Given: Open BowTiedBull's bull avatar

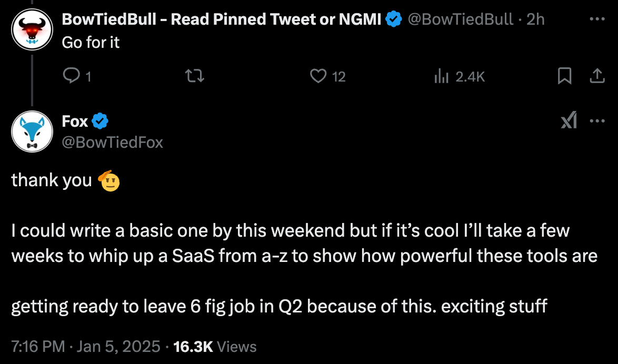Looking at the screenshot, I should point(33,29).
